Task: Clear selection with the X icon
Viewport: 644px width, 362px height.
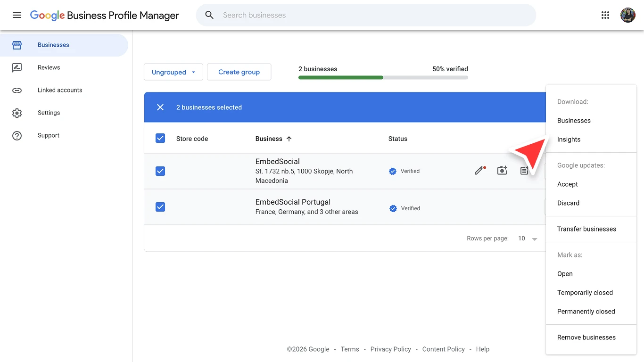Action: (x=160, y=107)
